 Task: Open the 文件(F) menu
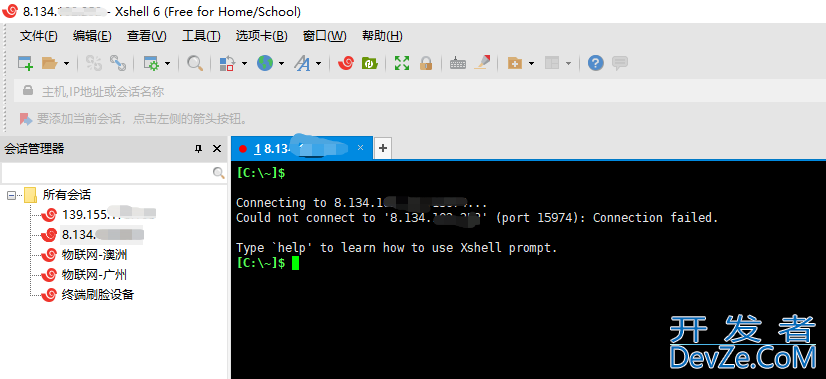point(38,36)
